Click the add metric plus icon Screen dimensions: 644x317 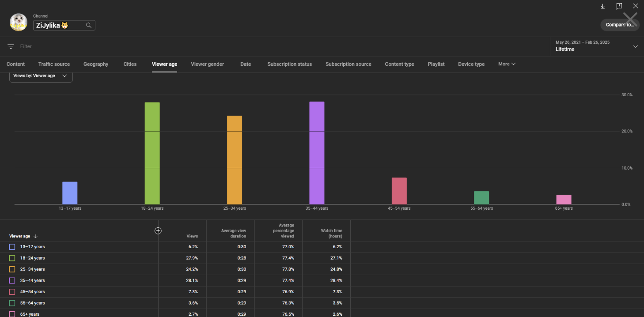click(x=158, y=230)
